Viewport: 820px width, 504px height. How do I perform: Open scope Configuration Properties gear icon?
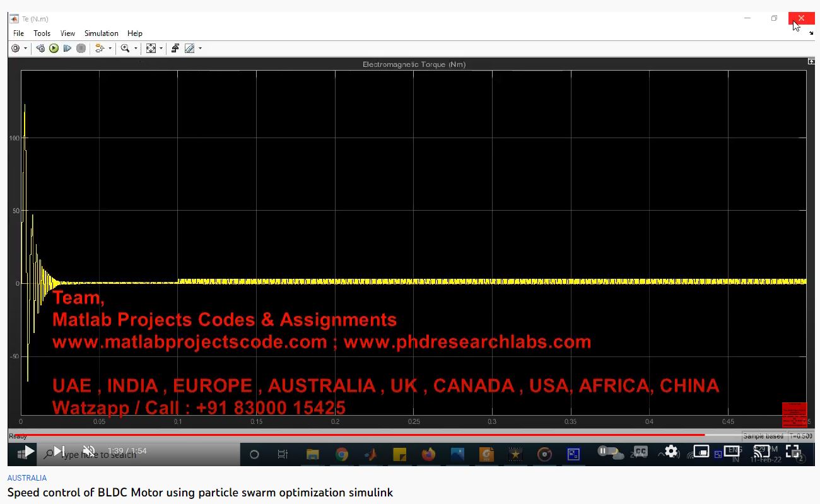16,49
